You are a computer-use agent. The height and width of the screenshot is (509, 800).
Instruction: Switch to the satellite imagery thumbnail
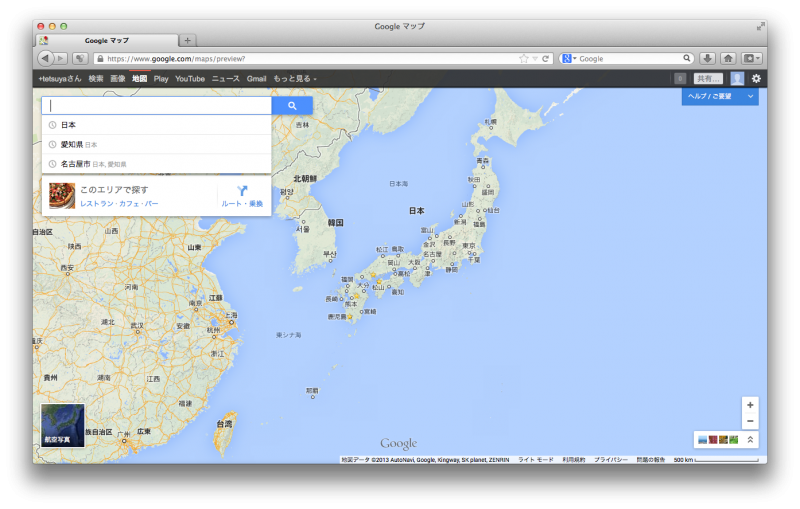coord(63,425)
